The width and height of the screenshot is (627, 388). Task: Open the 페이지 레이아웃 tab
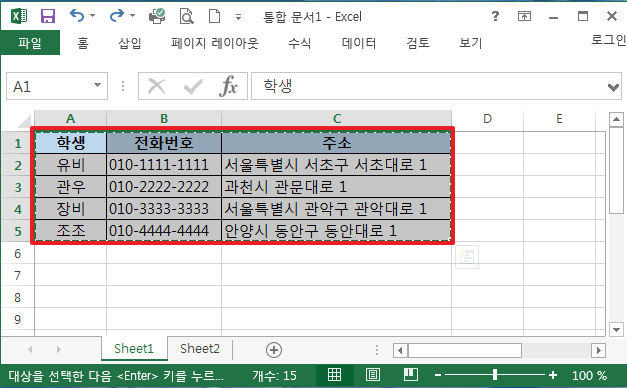coord(215,42)
